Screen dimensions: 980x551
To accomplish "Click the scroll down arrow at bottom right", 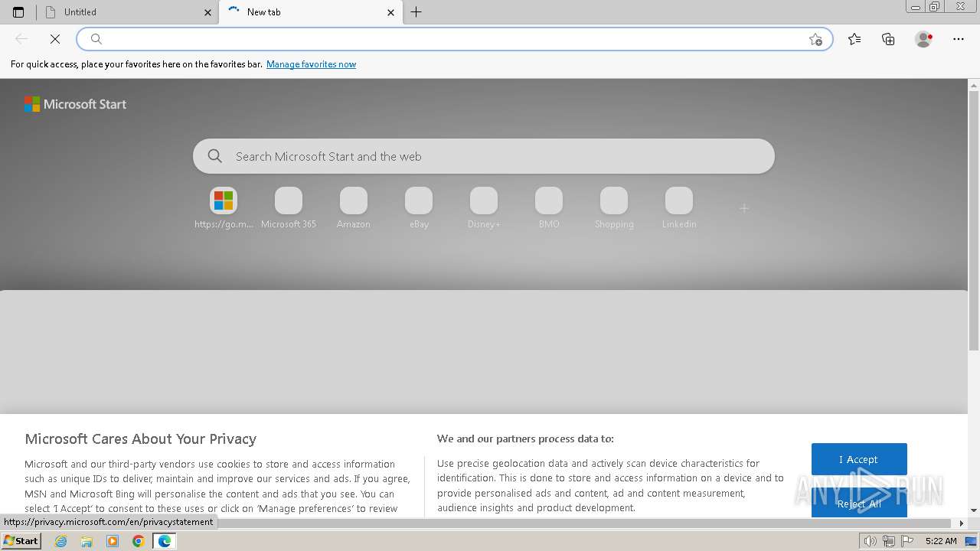I will point(974,510).
